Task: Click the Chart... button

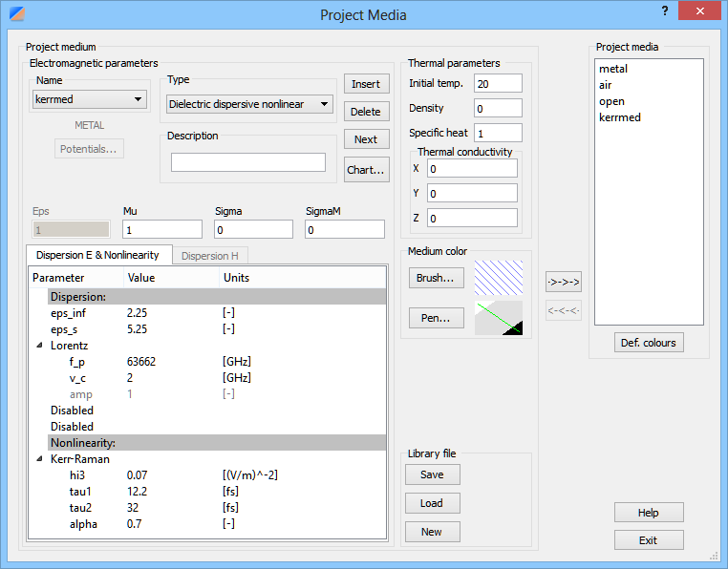Action: click(366, 170)
